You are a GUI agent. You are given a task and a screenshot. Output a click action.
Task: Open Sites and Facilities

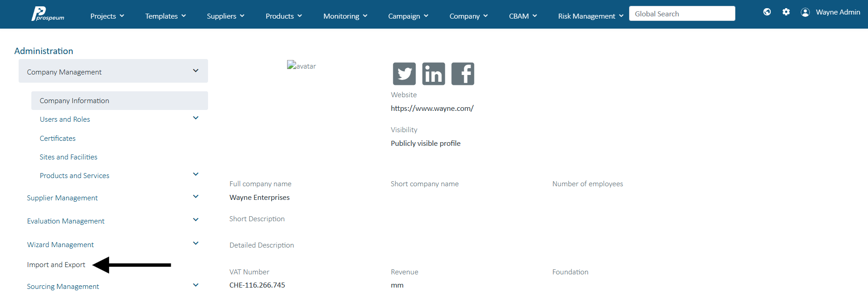point(69,157)
